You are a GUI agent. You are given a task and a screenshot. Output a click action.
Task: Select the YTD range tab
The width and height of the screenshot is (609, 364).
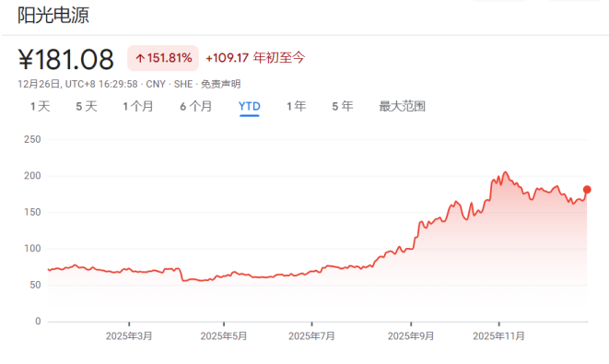[x=250, y=106]
